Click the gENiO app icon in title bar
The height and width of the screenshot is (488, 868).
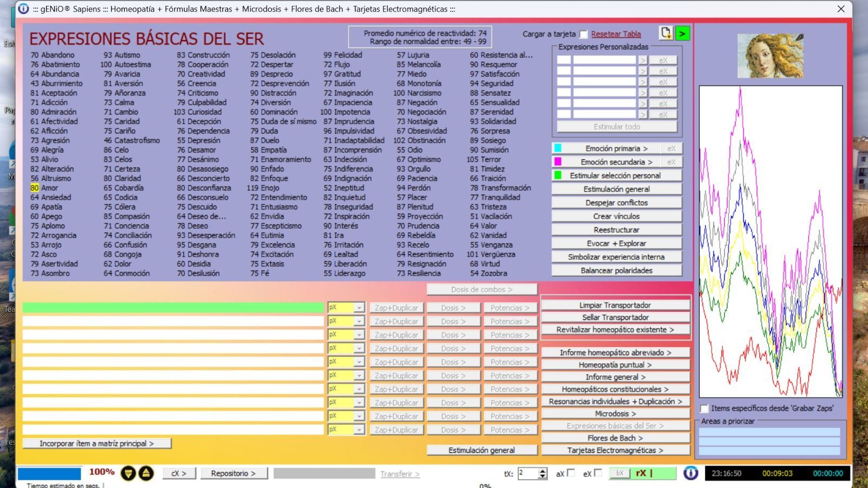point(23,9)
